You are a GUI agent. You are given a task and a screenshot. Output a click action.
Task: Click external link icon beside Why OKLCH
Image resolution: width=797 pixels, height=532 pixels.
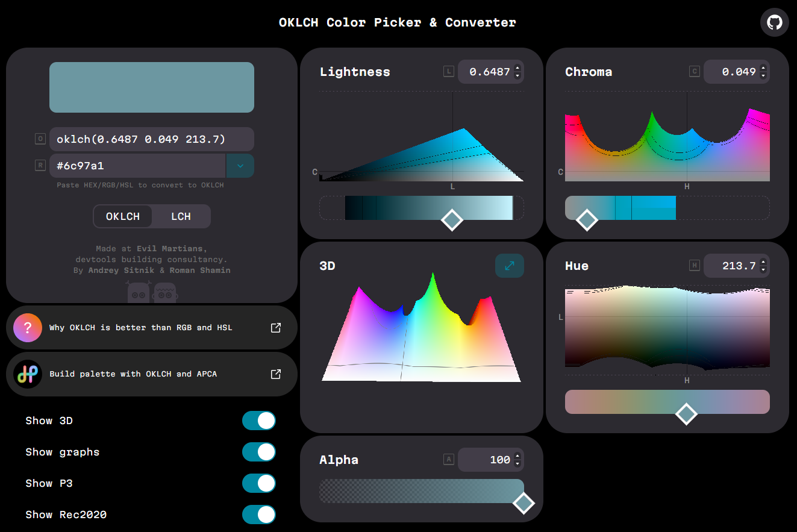pos(275,328)
